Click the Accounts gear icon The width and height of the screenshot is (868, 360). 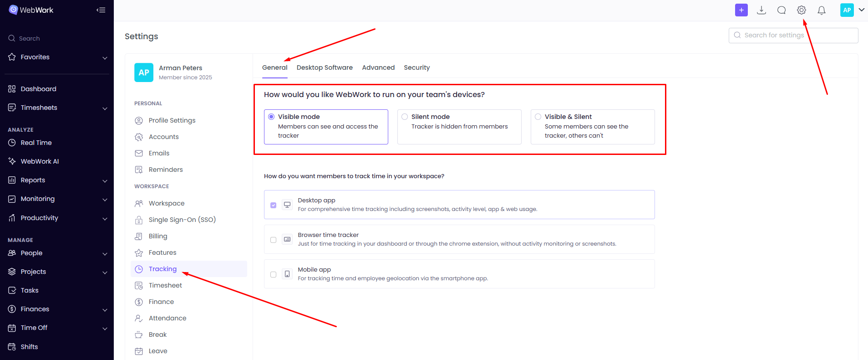(x=139, y=137)
